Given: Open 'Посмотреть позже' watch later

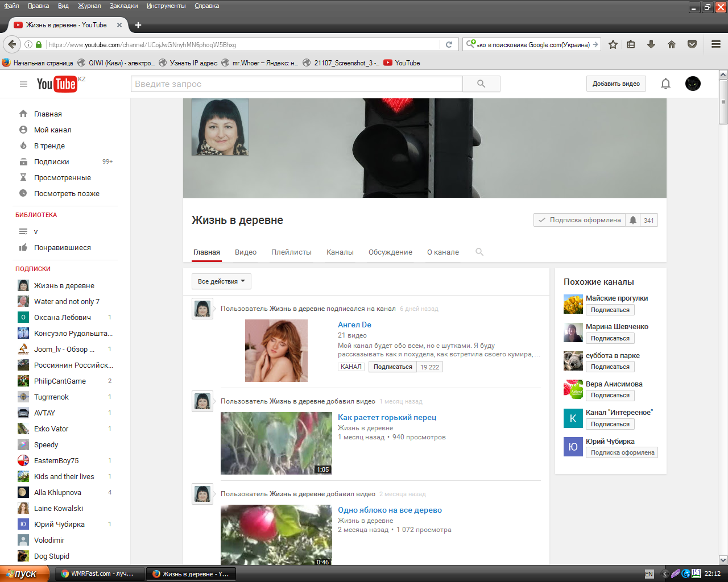Looking at the screenshot, I should [x=67, y=193].
